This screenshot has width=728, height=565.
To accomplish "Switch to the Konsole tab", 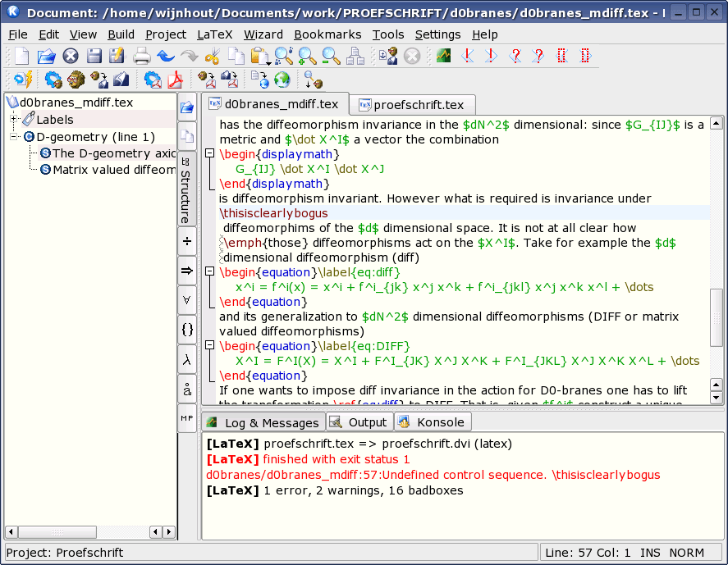I will [433, 421].
